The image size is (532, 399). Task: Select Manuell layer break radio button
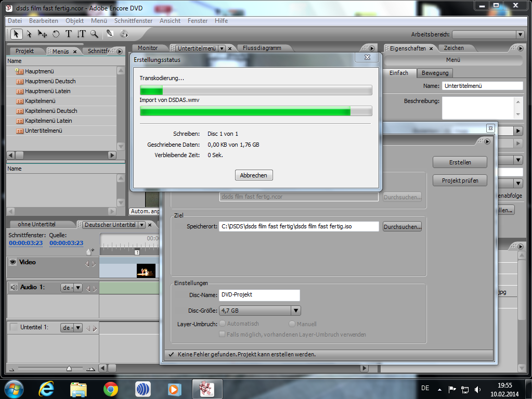click(x=292, y=324)
